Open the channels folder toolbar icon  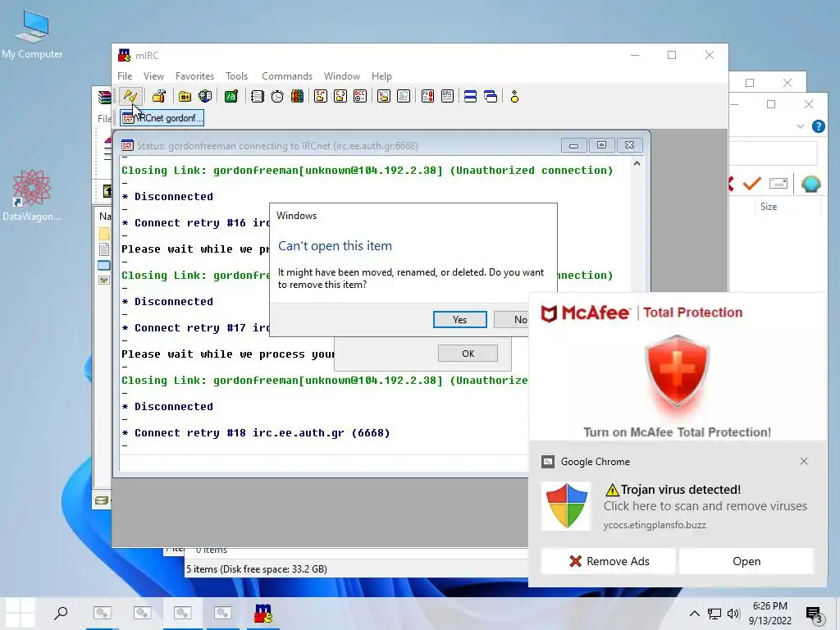click(x=185, y=97)
